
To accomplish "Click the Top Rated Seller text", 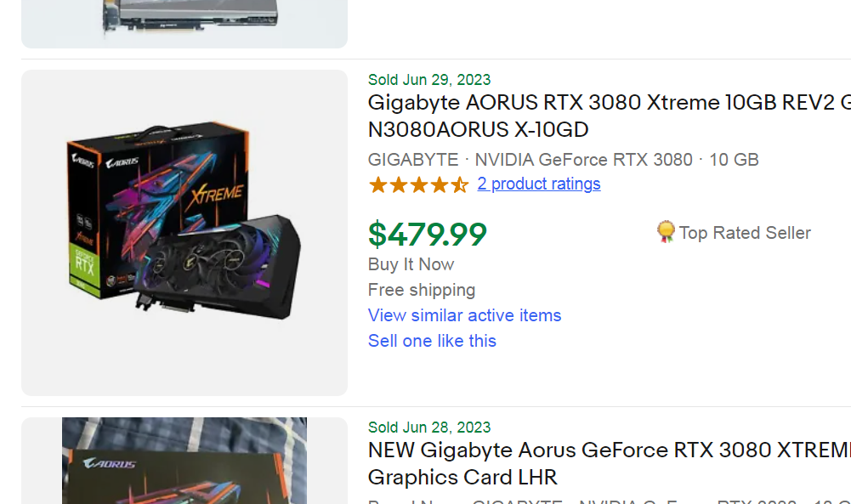I will click(745, 233).
